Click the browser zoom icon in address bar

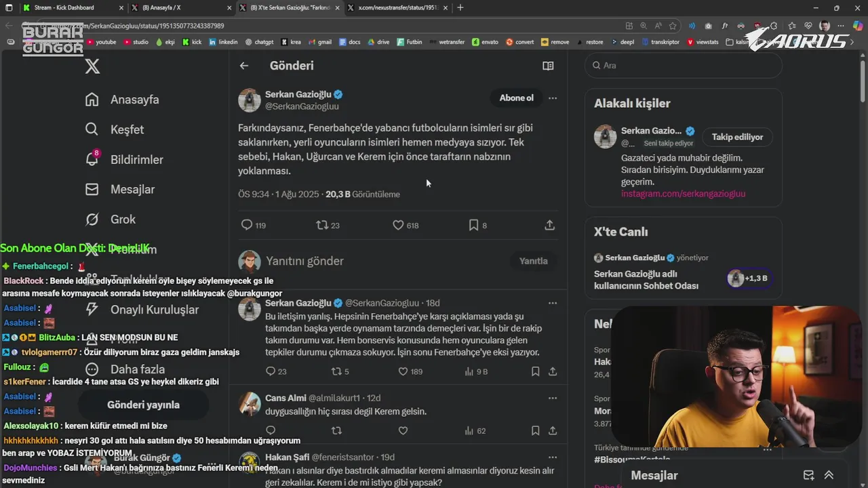[x=644, y=26]
